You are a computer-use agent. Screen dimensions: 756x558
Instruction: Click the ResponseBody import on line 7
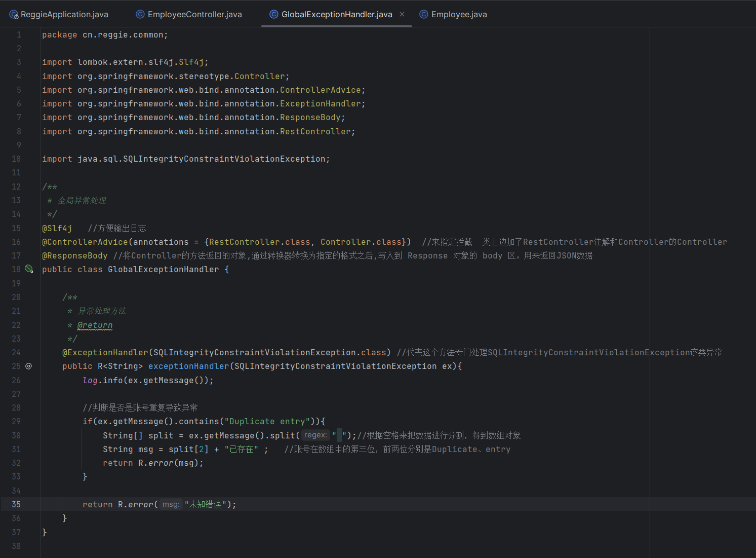click(194, 117)
